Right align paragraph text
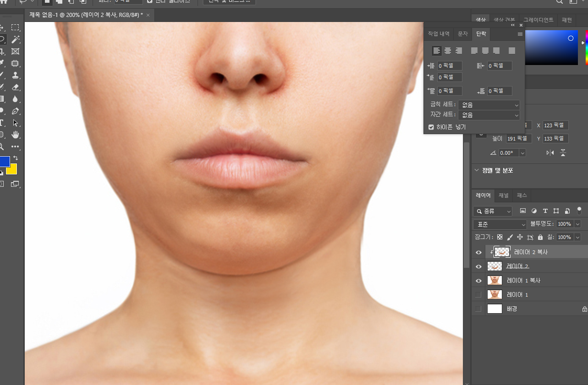Image resolution: width=588 pixels, height=385 pixels. tap(459, 50)
